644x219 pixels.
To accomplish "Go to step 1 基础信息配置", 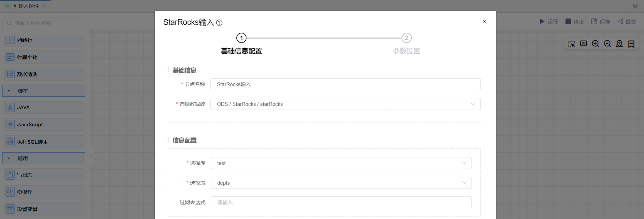I will pos(241,44).
